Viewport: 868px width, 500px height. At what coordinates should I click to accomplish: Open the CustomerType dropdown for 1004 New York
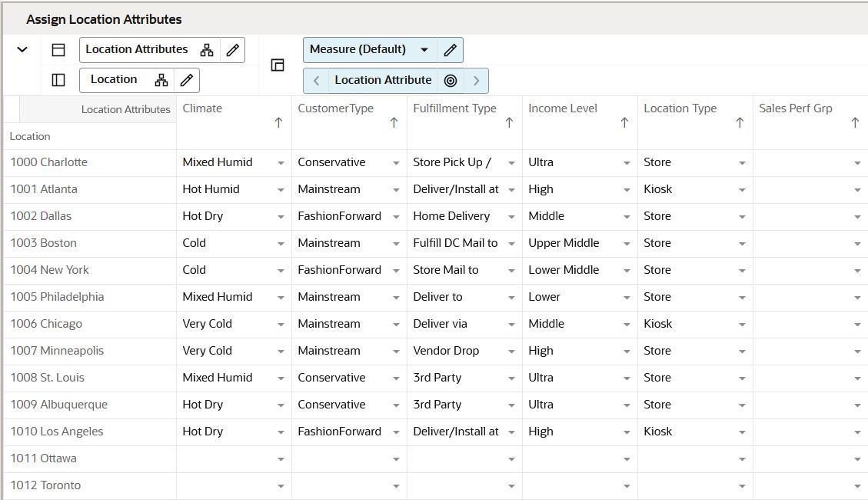(397, 270)
